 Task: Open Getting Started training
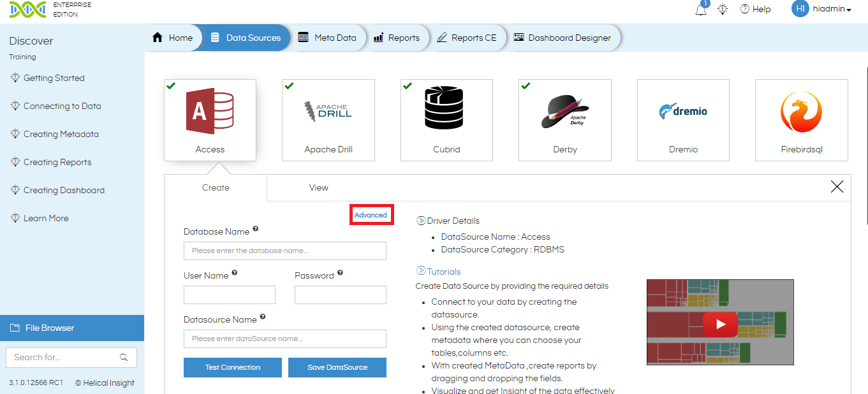click(54, 78)
